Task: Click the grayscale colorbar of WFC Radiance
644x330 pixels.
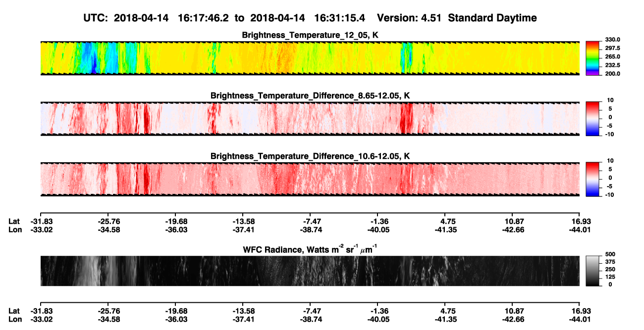Action: [592, 271]
